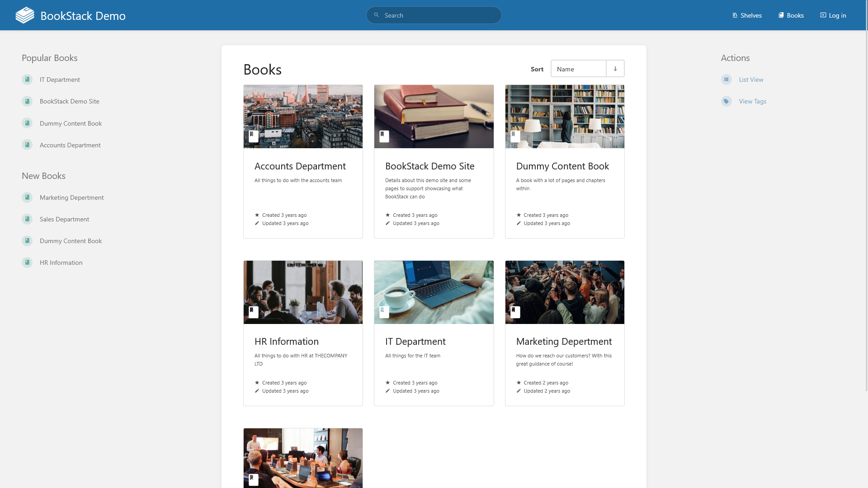868x488 pixels.
Task: Open the Dummy Content Book card title
Action: click(x=562, y=166)
